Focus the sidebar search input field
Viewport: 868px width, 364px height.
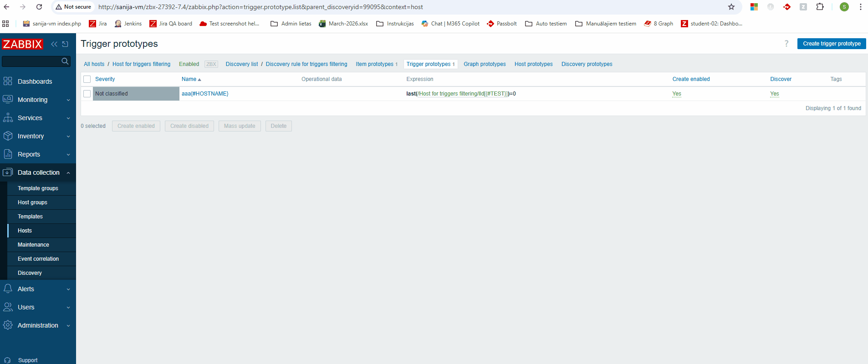31,61
